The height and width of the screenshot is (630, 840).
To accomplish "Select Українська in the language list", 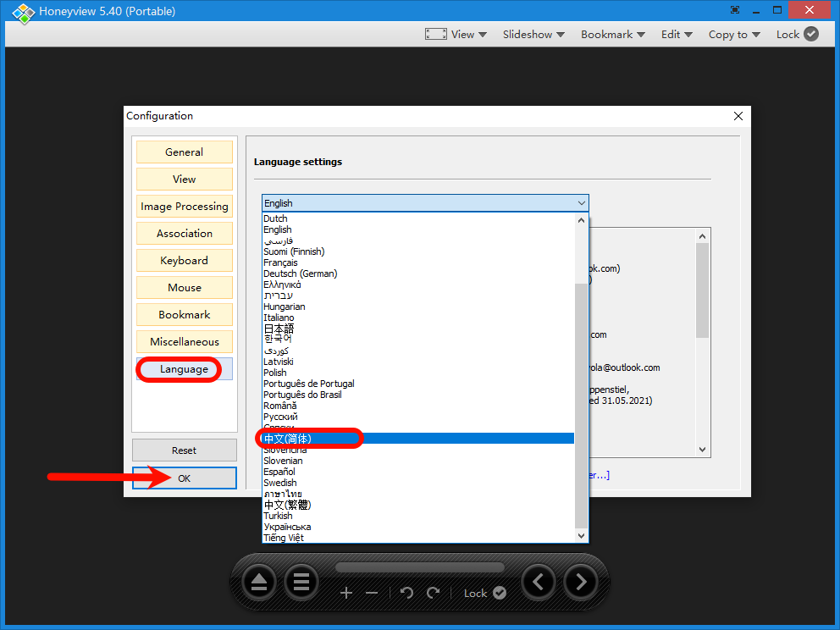I will click(x=417, y=527).
